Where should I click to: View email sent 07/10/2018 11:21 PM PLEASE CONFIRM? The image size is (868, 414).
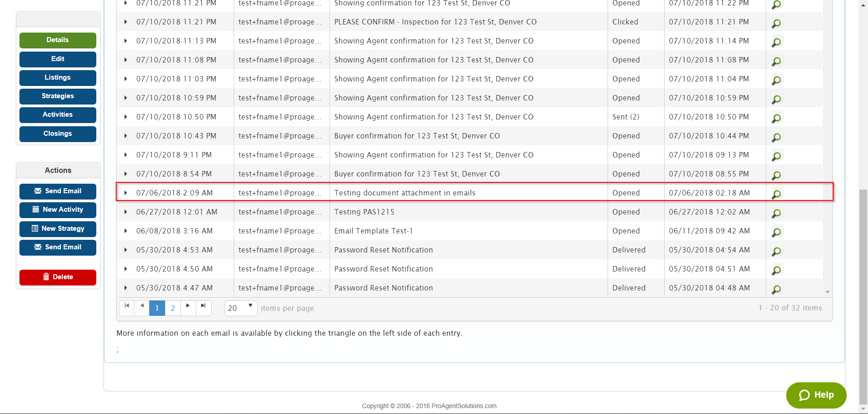(776, 23)
